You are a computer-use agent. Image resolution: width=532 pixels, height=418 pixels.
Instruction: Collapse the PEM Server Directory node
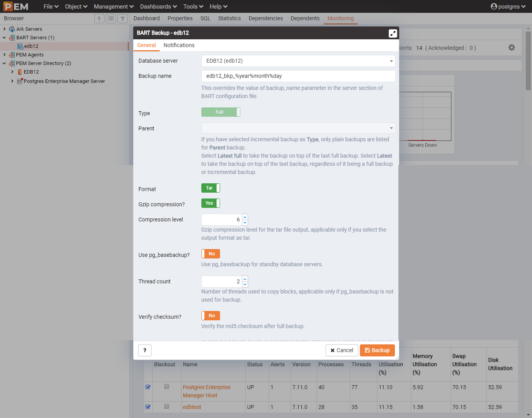click(4, 63)
